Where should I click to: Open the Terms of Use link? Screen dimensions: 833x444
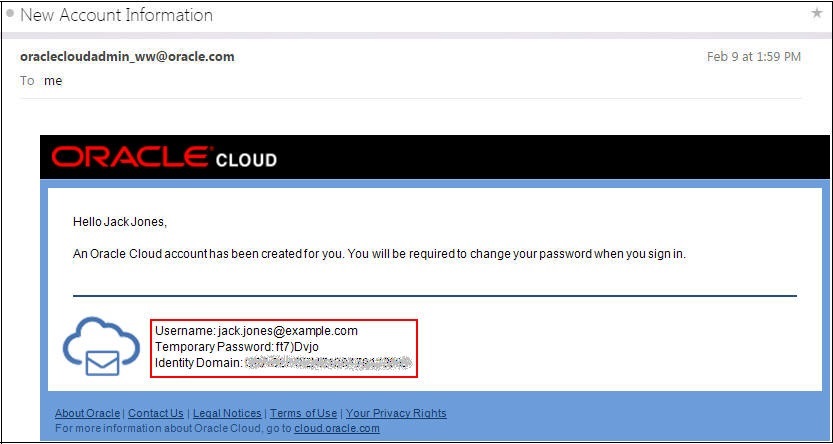point(303,413)
